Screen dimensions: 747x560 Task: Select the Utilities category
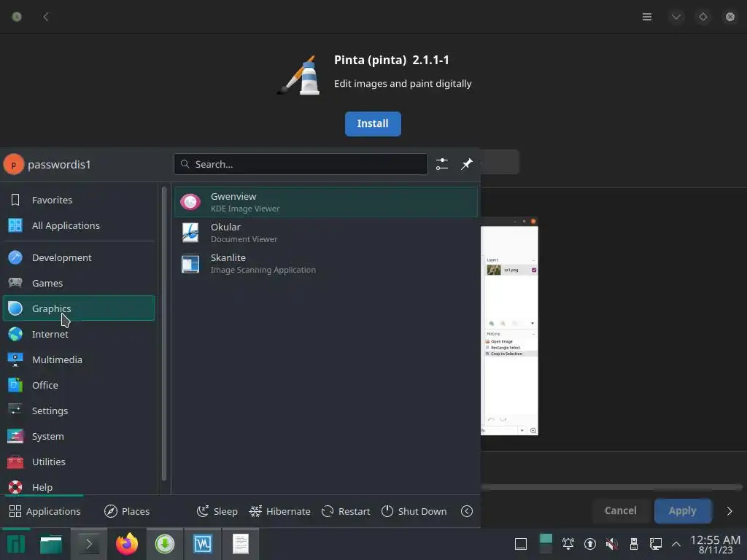[79, 462]
